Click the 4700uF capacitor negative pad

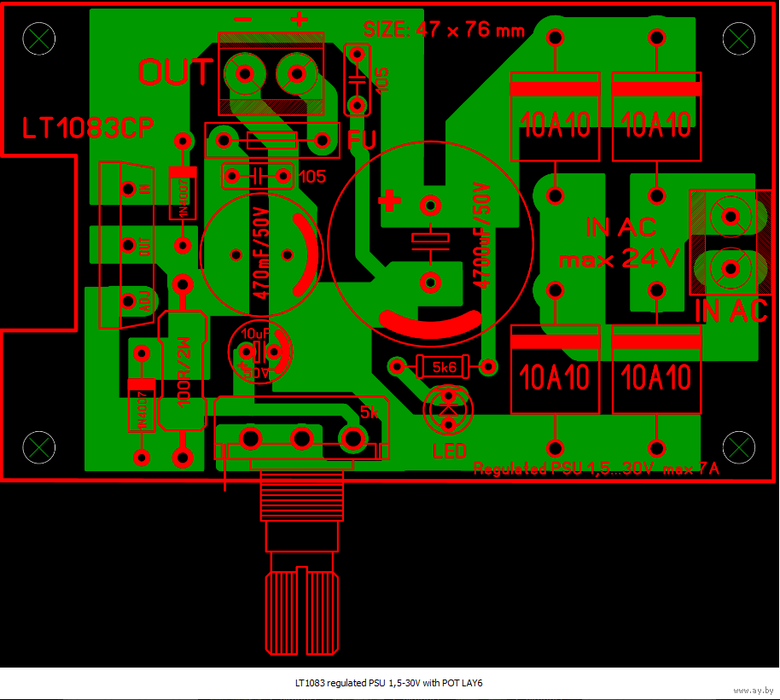click(x=430, y=283)
